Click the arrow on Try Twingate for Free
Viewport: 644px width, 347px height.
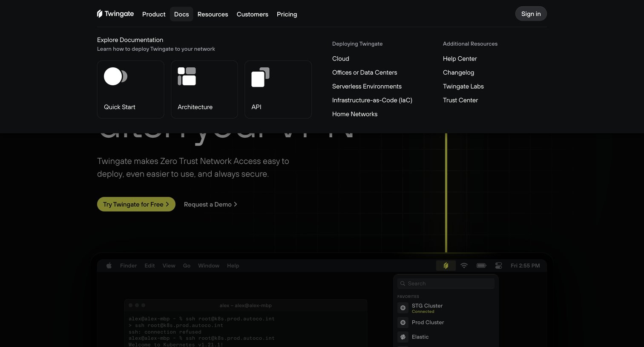(167, 204)
